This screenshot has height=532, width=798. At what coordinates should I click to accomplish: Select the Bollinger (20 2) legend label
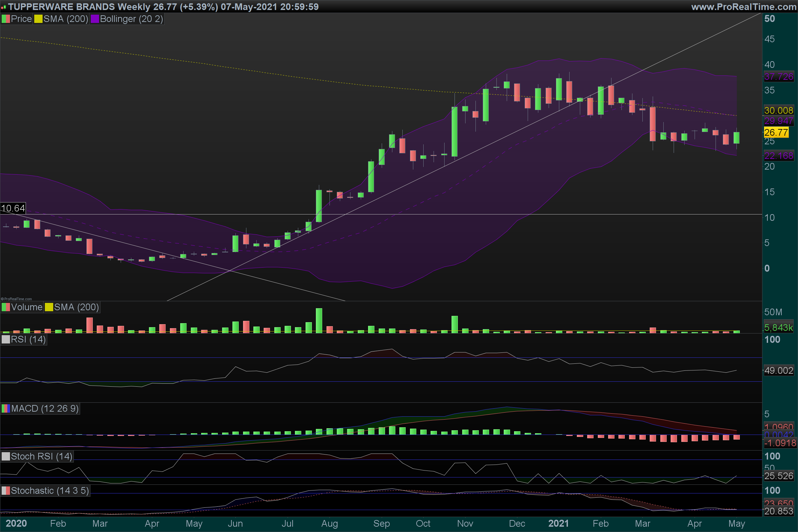click(x=131, y=19)
